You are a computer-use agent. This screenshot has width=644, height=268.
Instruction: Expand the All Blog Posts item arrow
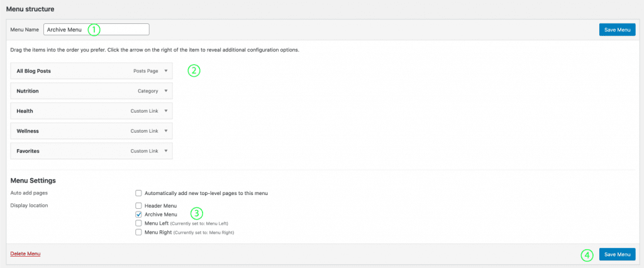click(165, 71)
